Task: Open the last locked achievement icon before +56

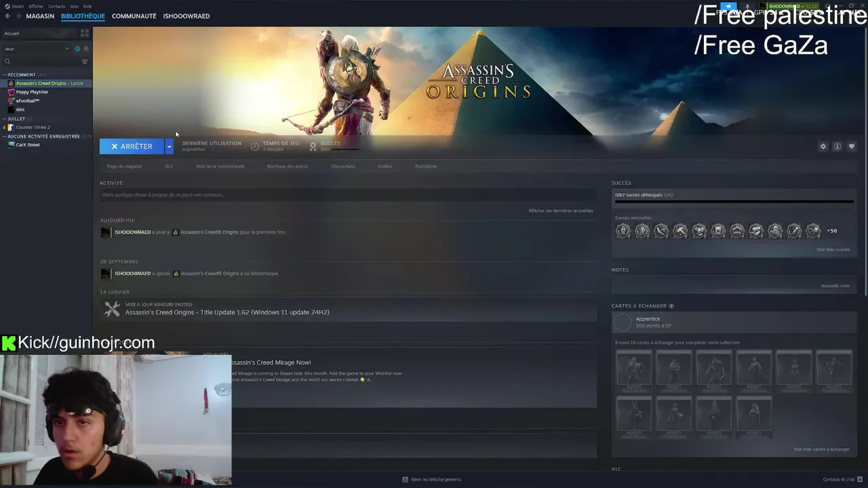Action: coord(813,231)
